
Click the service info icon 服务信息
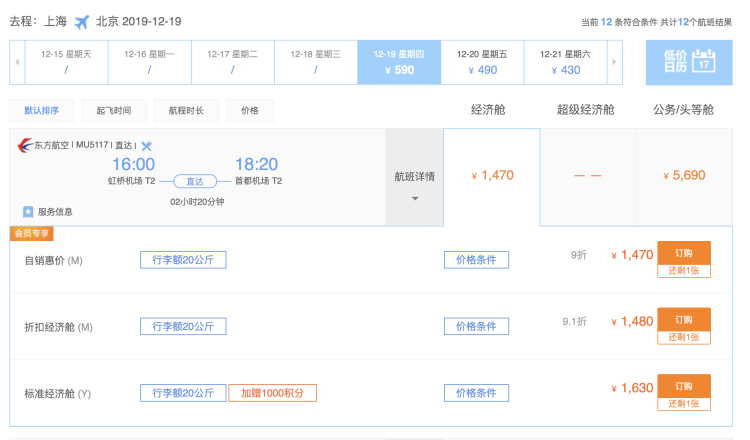(29, 212)
